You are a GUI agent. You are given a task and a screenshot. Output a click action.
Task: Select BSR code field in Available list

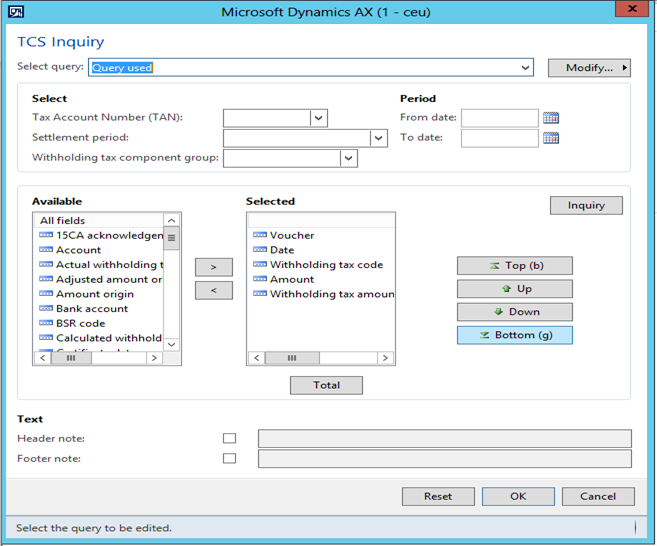point(72,323)
